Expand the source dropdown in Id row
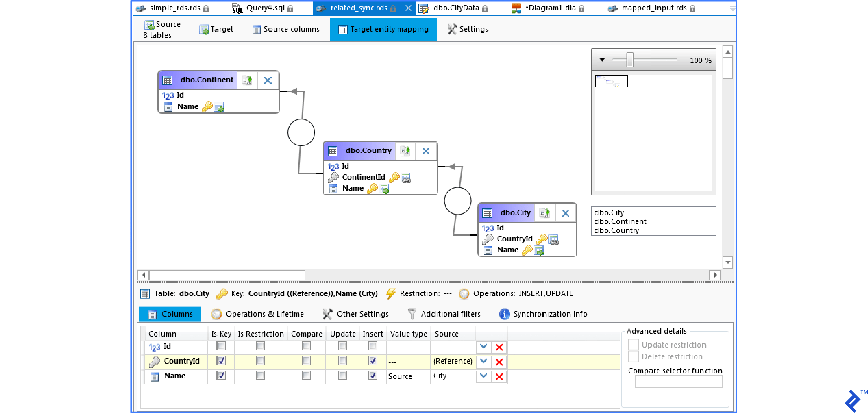The height and width of the screenshot is (413, 868). pyautogui.click(x=484, y=347)
